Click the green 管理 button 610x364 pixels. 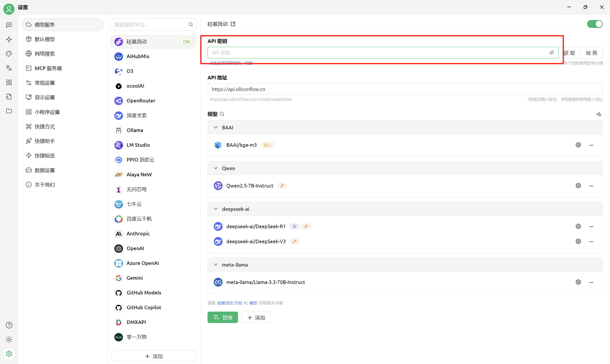pyautogui.click(x=223, y=317)
